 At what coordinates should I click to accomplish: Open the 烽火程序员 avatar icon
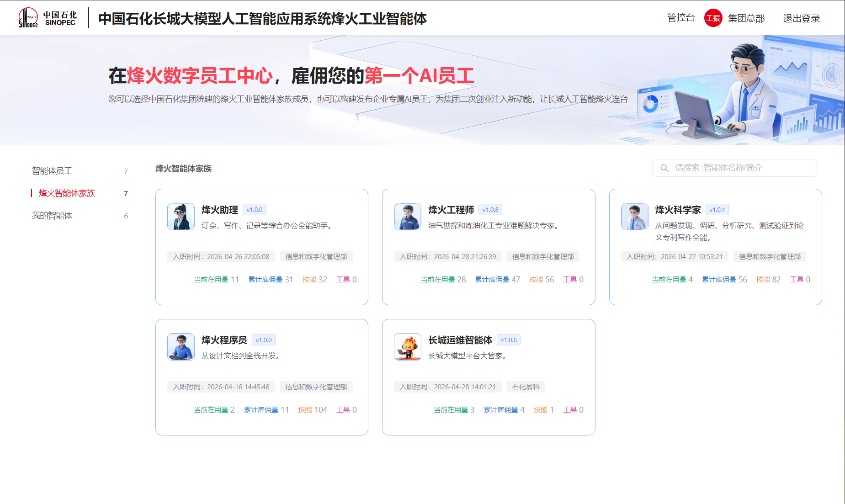[181, 347]
